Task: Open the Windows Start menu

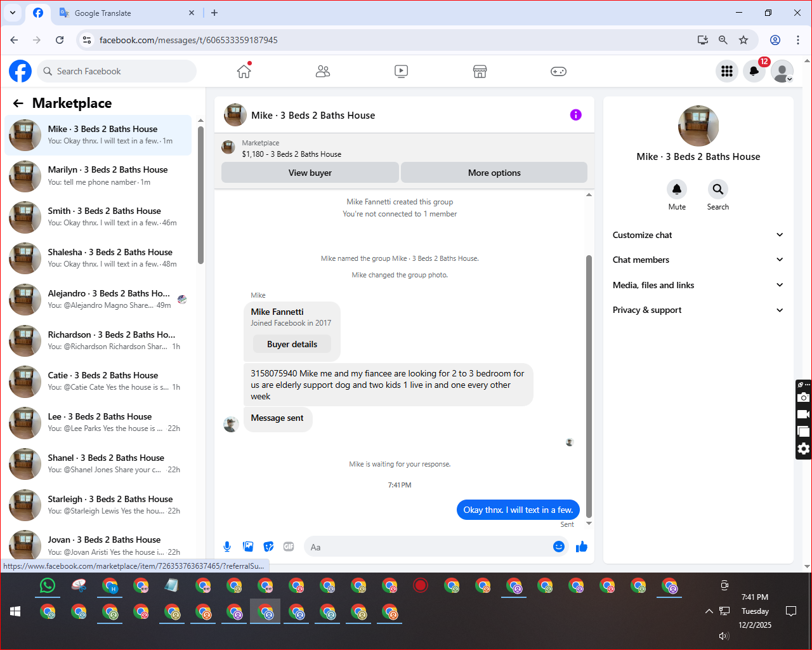Action: [x=16, y=611]
